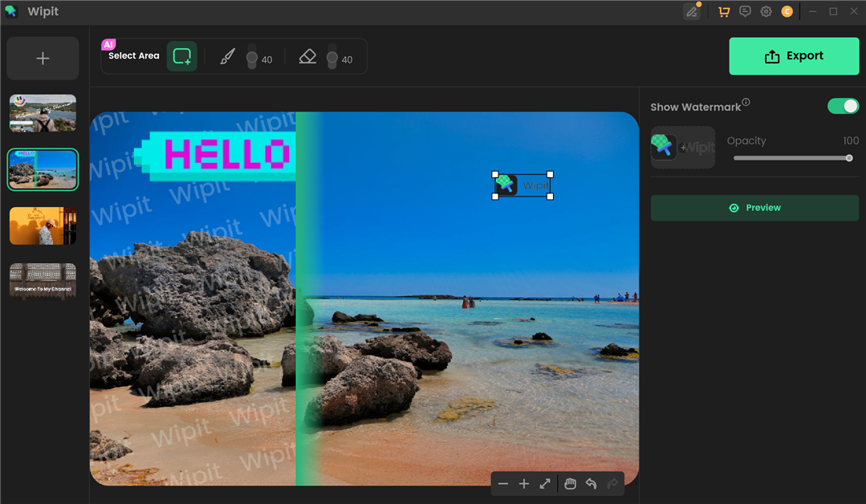Add a new image with plus button
The height and width of the screenshot is (504, 866).
point(43,59)
